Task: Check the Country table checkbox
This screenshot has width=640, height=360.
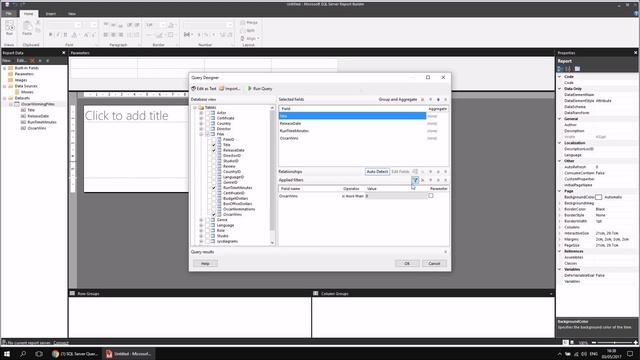Action: (x=207, y=123)
